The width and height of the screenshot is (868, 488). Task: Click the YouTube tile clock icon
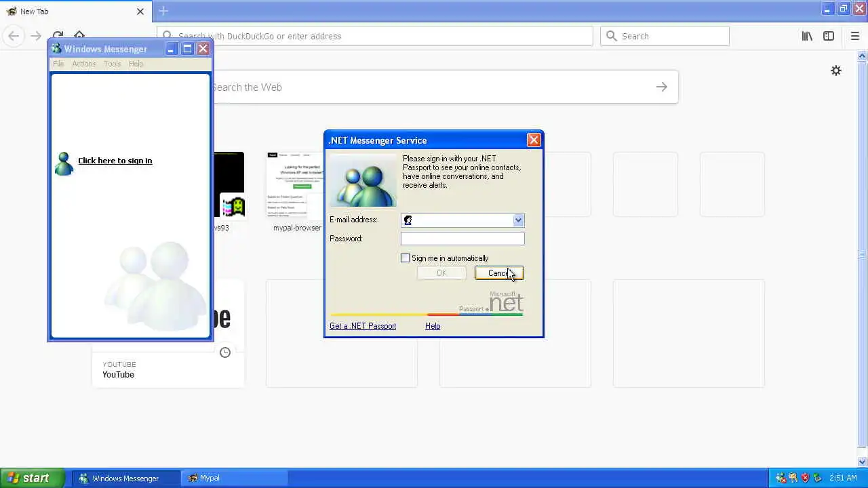(x=225, y=352)
